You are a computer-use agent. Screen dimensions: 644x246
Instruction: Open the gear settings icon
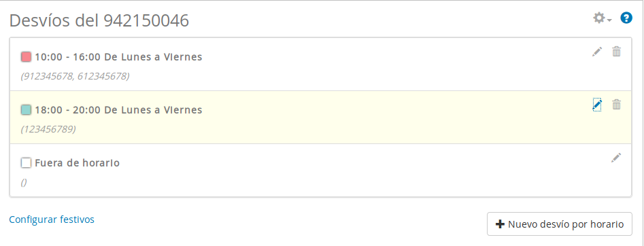(599, 18)
